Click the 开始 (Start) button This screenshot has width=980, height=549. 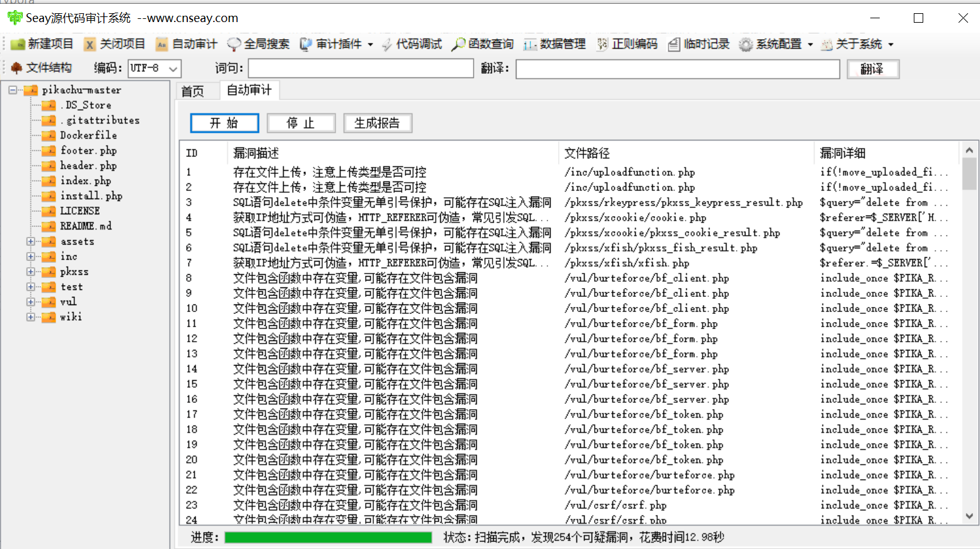pyautogui.click(x=225, y=123)
